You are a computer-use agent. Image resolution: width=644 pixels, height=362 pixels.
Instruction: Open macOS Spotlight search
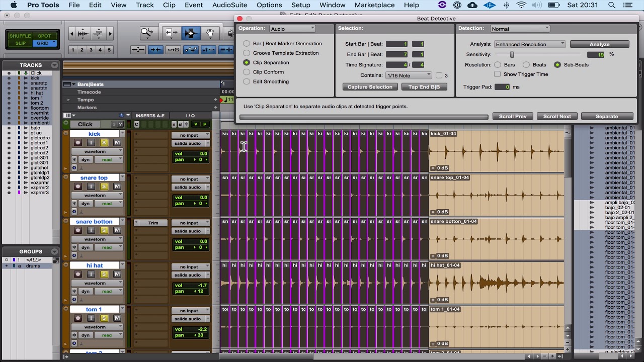[612, 5]
